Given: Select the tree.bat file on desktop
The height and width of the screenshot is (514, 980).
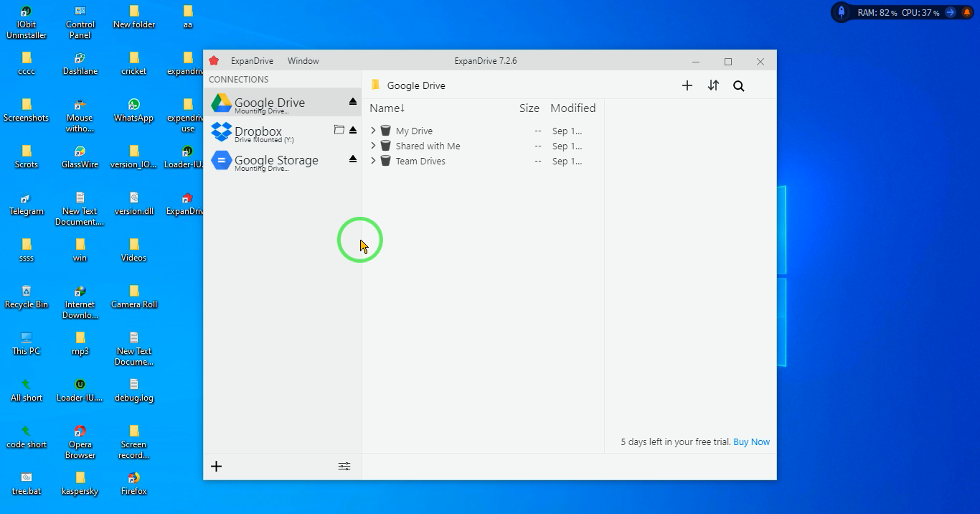Looking at the screenshot, I should (x=27, y=483).
